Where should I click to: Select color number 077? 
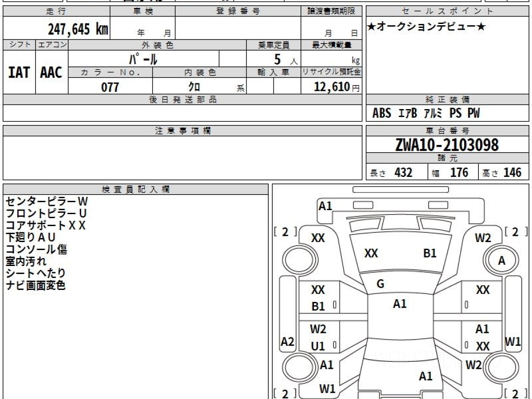coord(110,87)
